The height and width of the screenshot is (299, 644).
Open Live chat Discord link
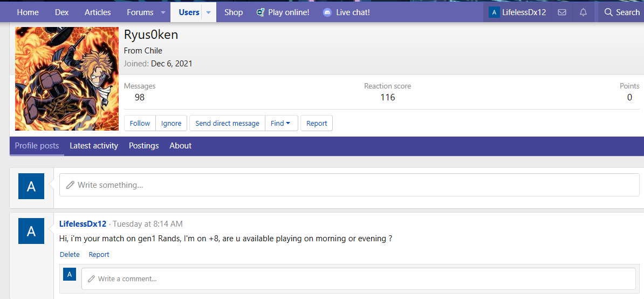346,12
